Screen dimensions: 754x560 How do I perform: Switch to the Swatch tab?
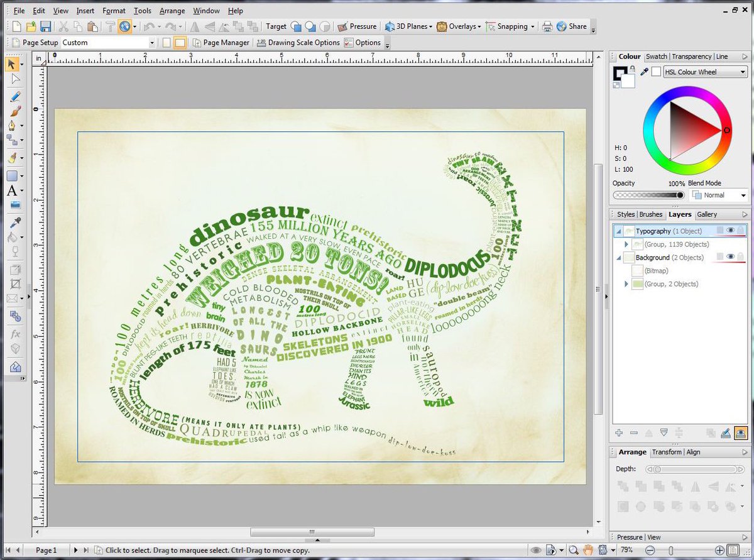click(x=657, y=57)
